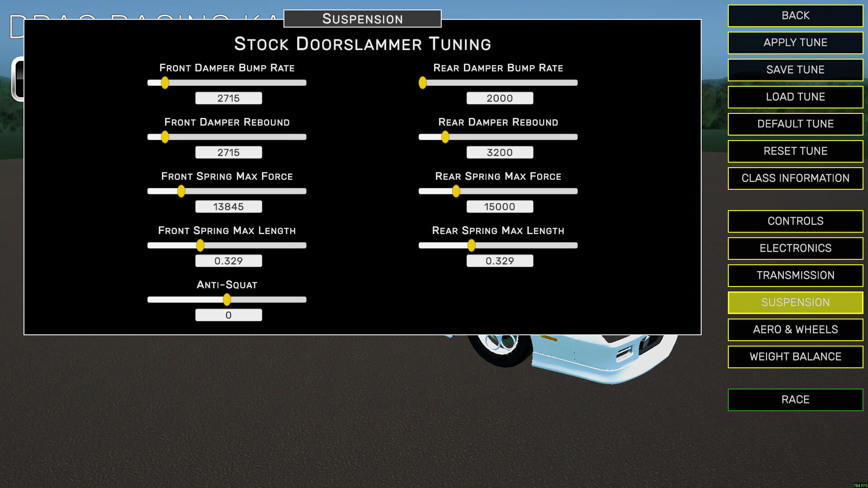
Task: Click Front Spring Max Force value field
Action: 228,206
